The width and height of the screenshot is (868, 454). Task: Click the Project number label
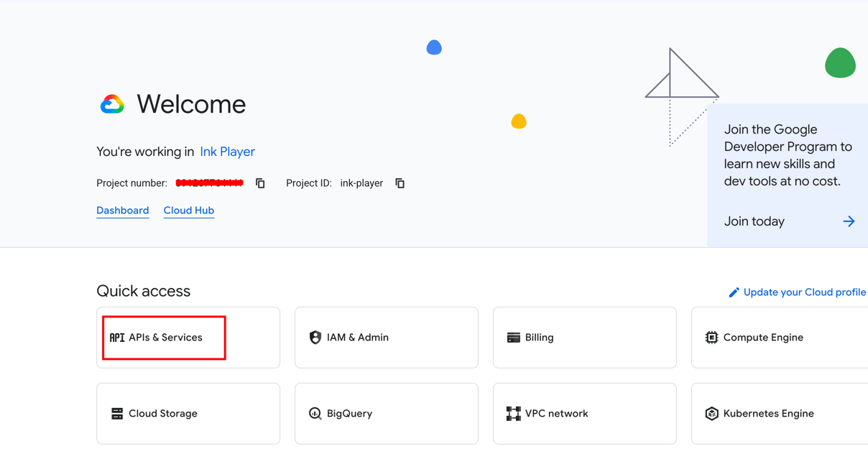132,183
